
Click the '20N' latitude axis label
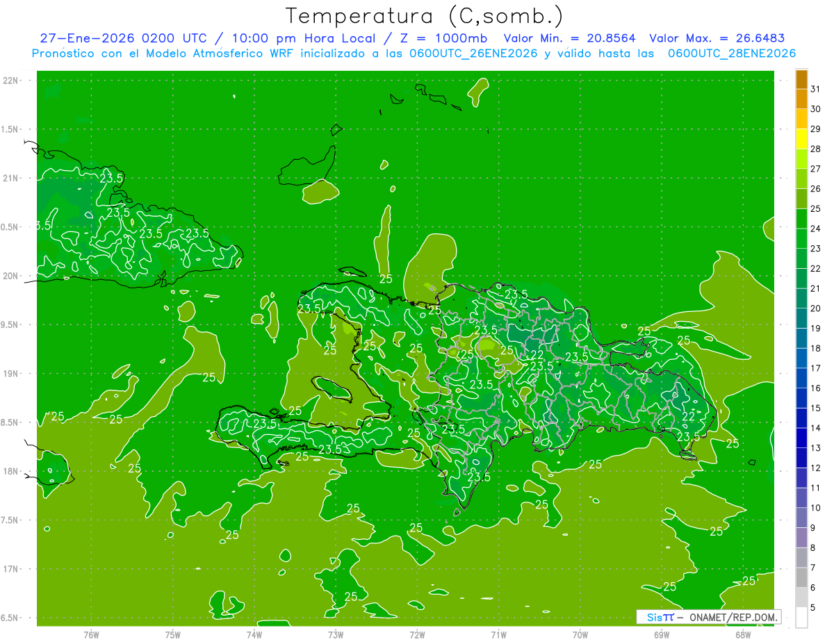[x=10, y=276]
